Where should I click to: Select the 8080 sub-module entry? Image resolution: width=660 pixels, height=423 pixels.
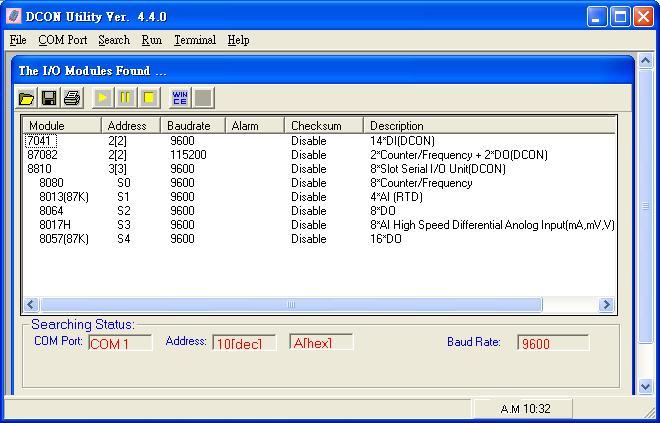tap(51, 183)
